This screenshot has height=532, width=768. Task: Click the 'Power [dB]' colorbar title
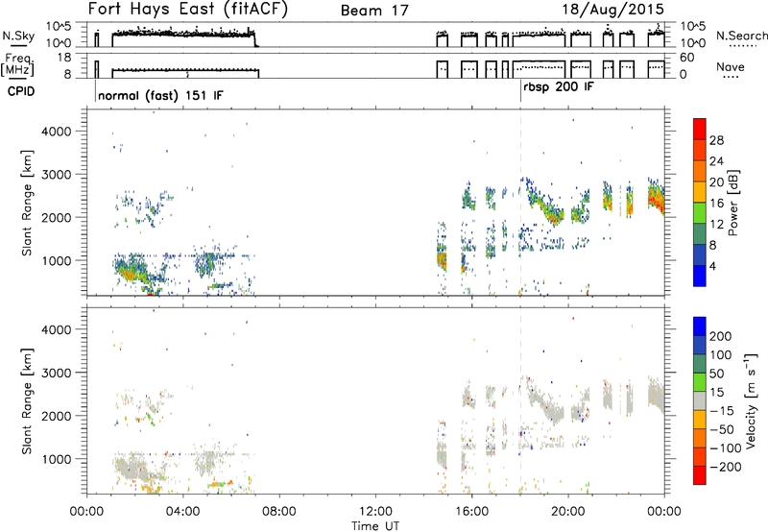[732, 203]
